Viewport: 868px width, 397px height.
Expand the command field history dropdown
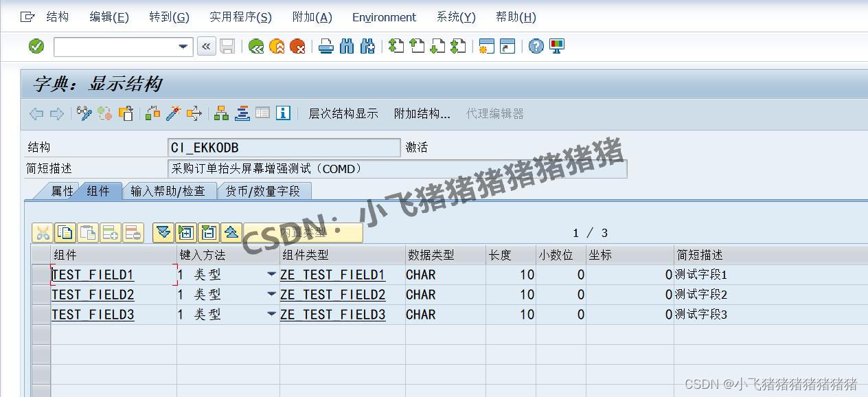pos(181,46)
